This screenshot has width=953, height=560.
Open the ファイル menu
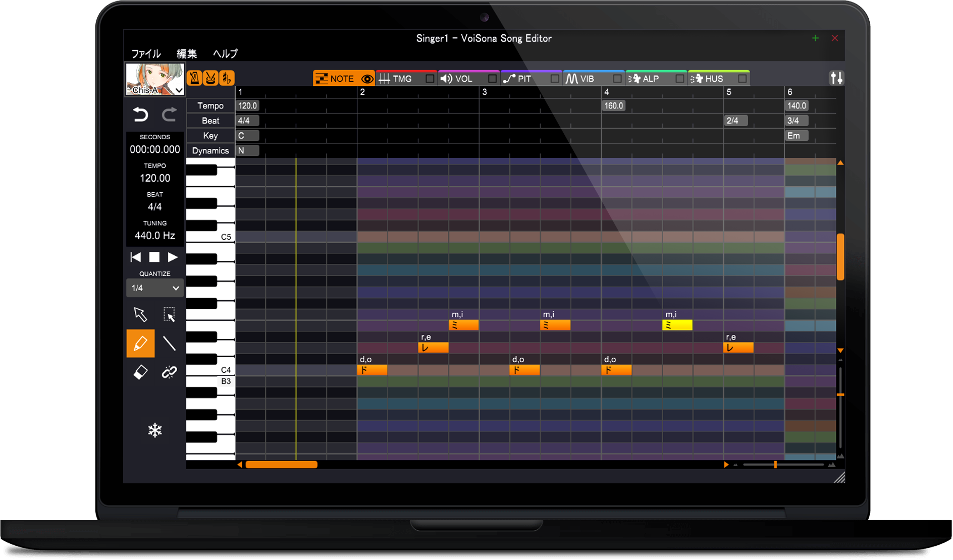pyautogui.click(x=146, y=53)
